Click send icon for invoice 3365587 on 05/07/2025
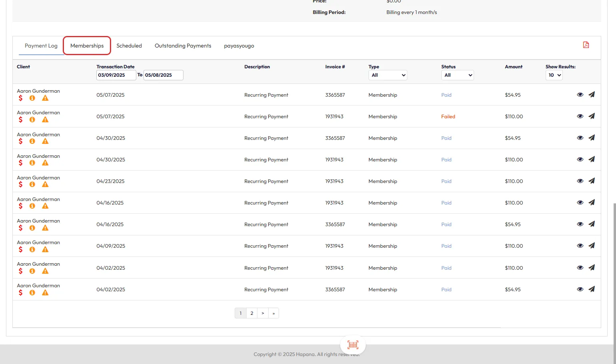 pos(592,95)
